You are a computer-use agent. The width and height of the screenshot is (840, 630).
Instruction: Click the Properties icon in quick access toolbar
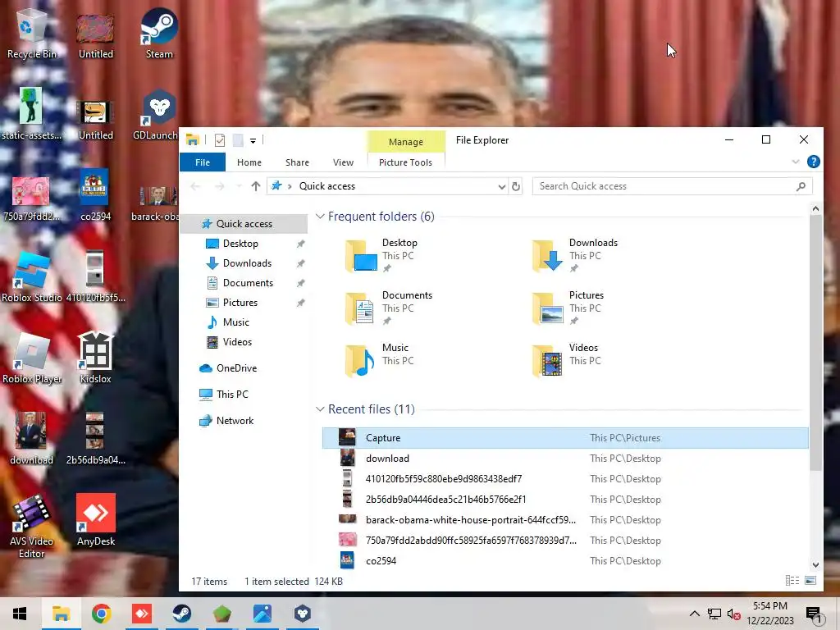click(x=220, y=140)
